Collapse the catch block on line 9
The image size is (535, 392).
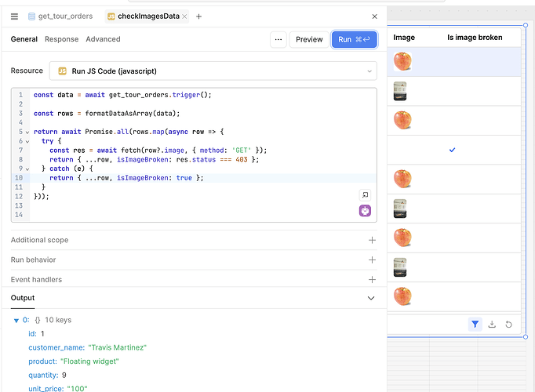point(27,169)
